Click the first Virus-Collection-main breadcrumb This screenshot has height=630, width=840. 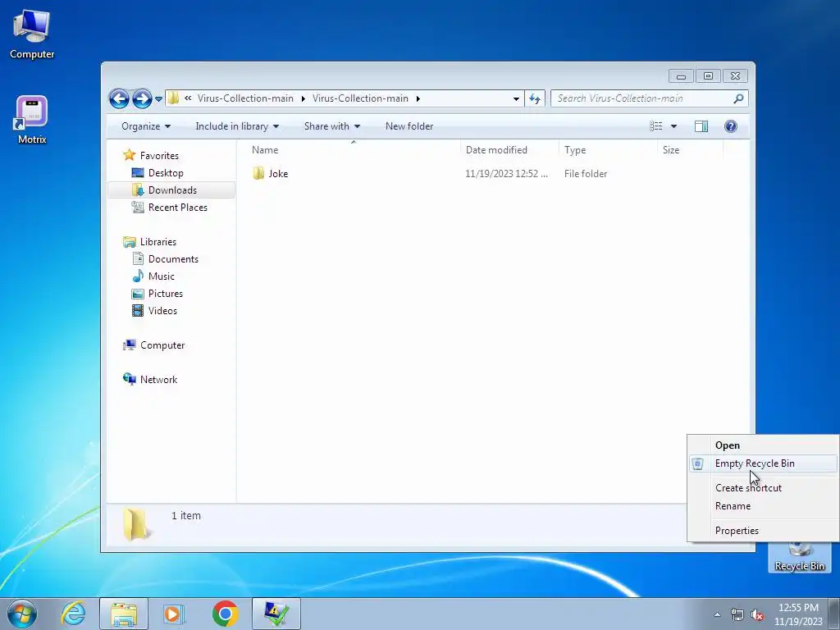245,98
